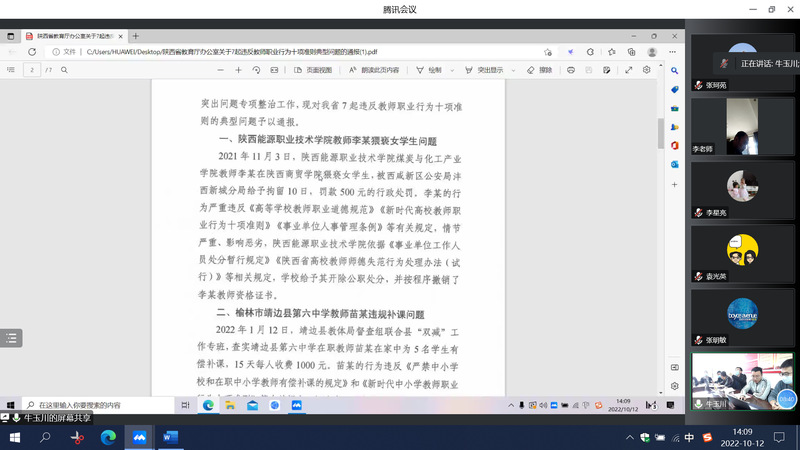Open local taskbar search magnifier

click(x=45, y=438)
